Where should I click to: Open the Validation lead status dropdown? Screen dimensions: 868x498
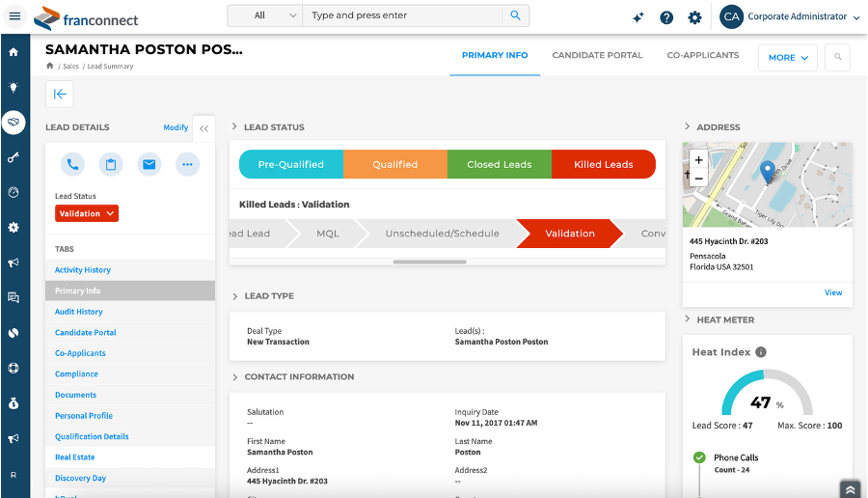[x=87, y=213]
